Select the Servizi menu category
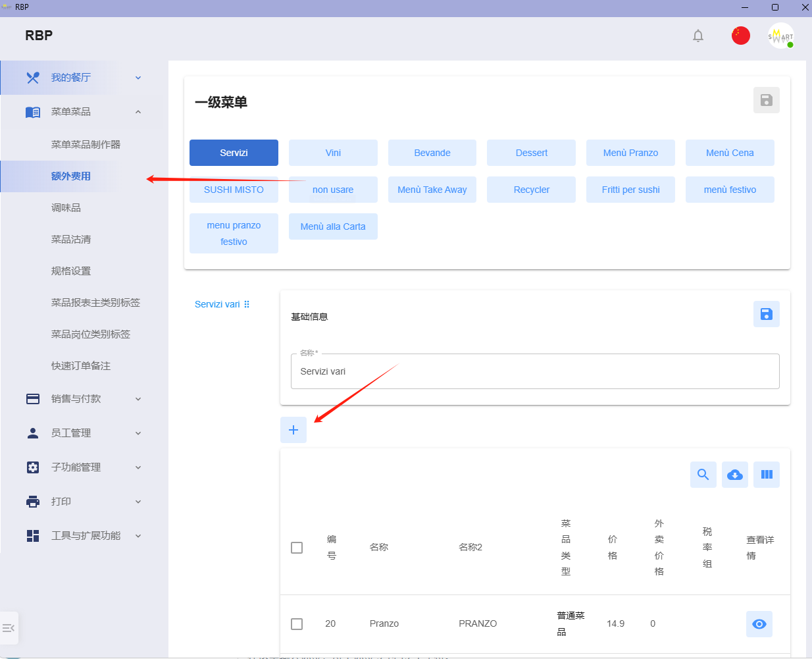Viewport: 812px width, 659px height. 234,153
